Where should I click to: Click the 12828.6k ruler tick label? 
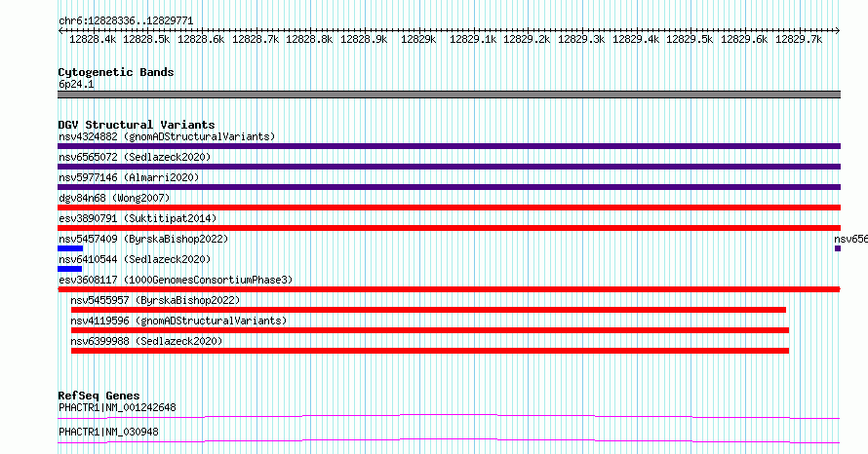tap(201, 39)
